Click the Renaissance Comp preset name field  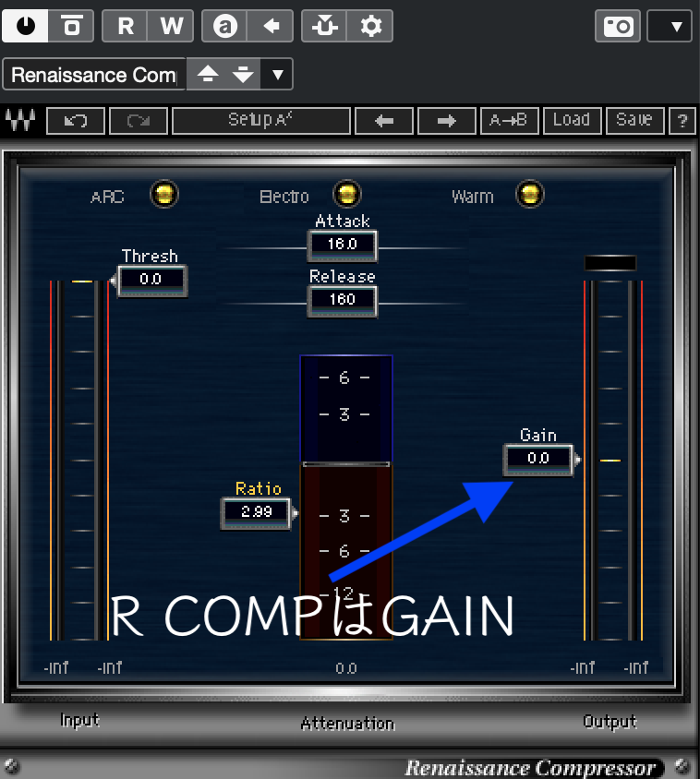click(94, 75)
